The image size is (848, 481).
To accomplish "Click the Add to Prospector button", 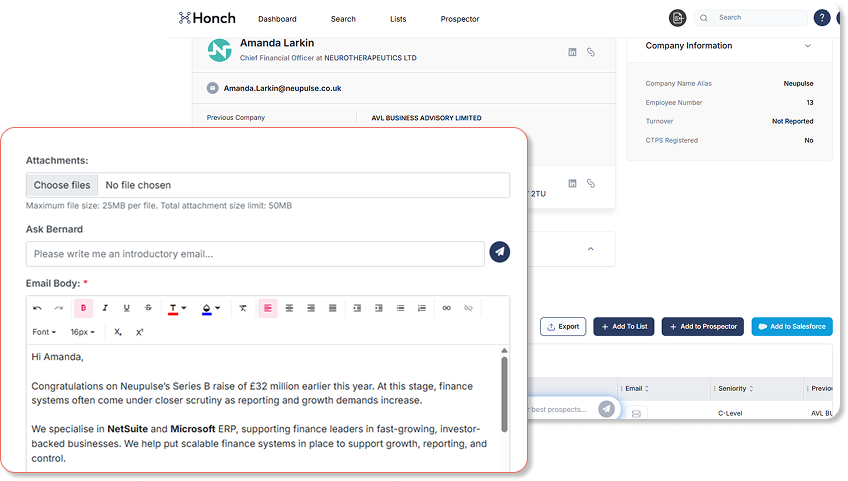I will coord(703,326).
